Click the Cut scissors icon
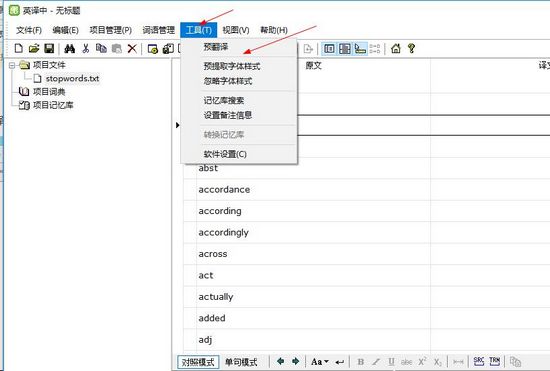Screen dimensions: 550x371 (x=86, y=48)
